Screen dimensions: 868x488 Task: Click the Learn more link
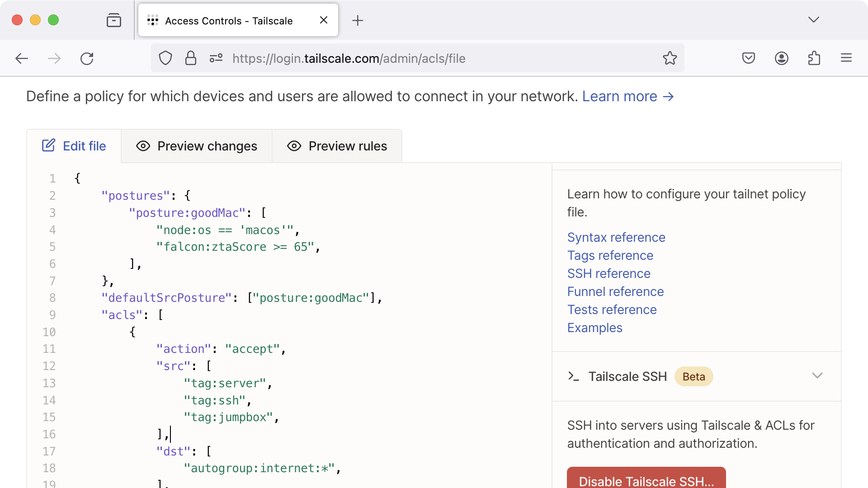click(627, 96)
